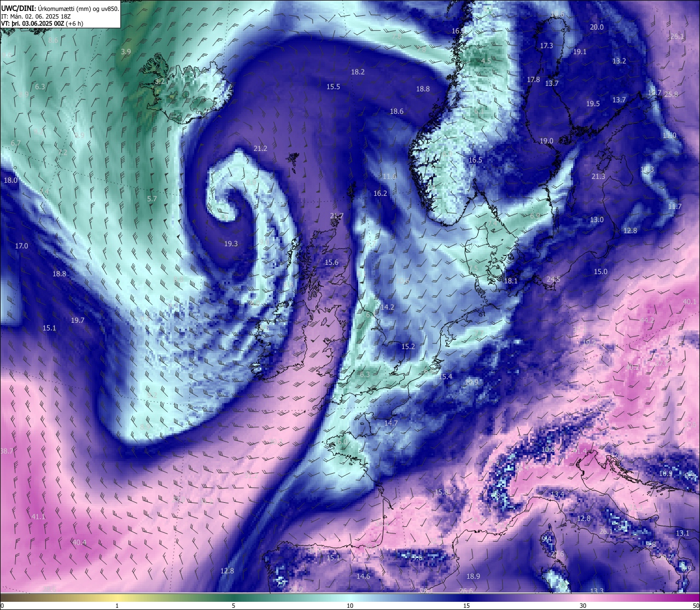Click the 13.0 value in the Baltic
This screenshot has height=610, width=700.
(597, 219)
